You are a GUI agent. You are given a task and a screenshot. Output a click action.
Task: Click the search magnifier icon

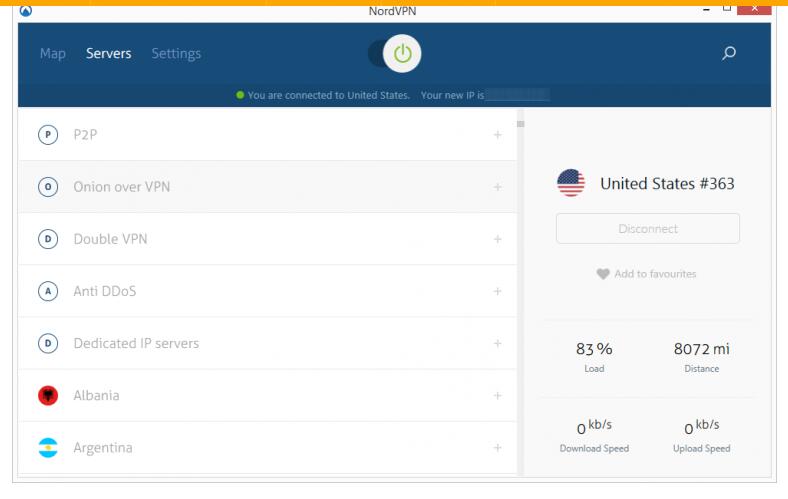click(x=729, y=53)
